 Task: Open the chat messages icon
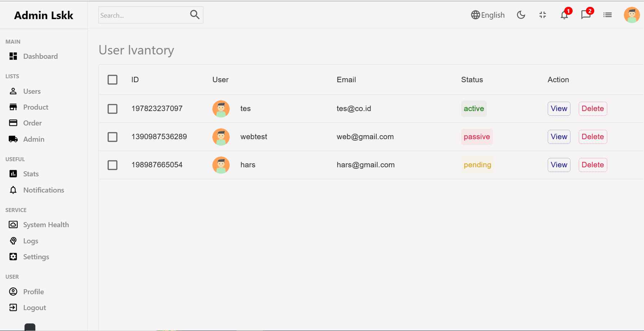tap(586, 15)
